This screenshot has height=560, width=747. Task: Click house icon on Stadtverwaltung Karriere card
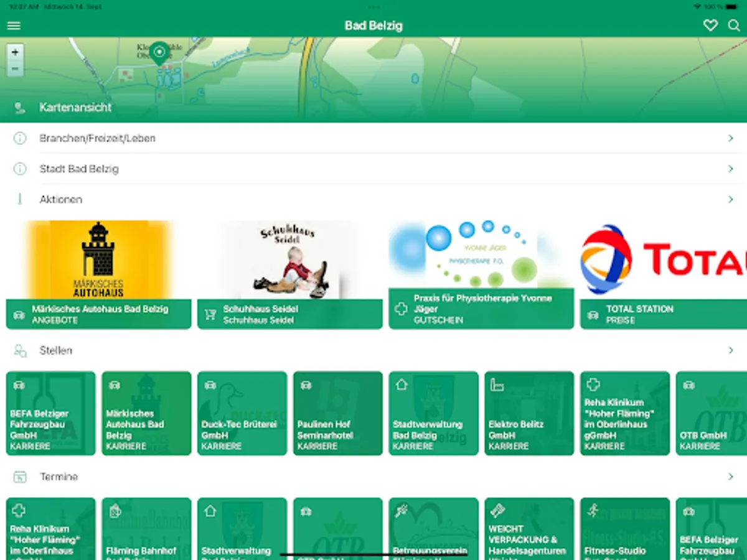402,385
